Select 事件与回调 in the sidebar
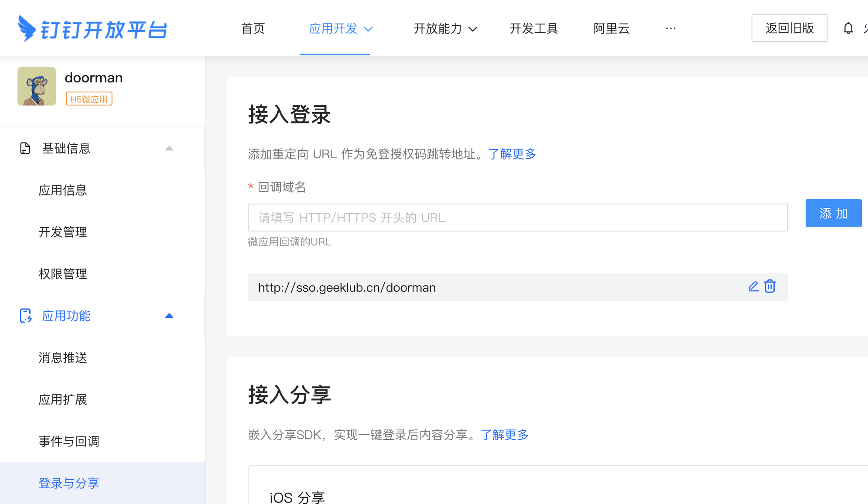868x504 pixels. click(69, 441)
